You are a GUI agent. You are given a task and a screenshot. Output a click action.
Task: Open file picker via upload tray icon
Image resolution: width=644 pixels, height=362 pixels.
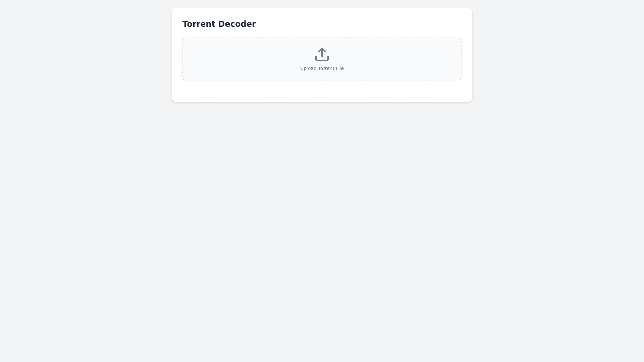coord(322,54)
